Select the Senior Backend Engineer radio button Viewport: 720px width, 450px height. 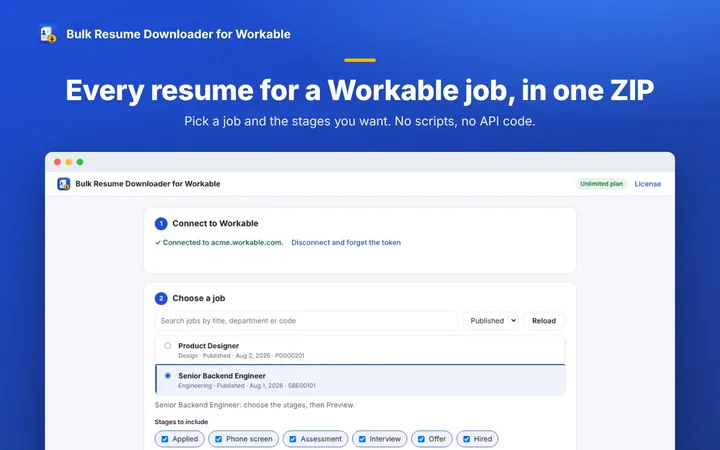coord(168,376)
